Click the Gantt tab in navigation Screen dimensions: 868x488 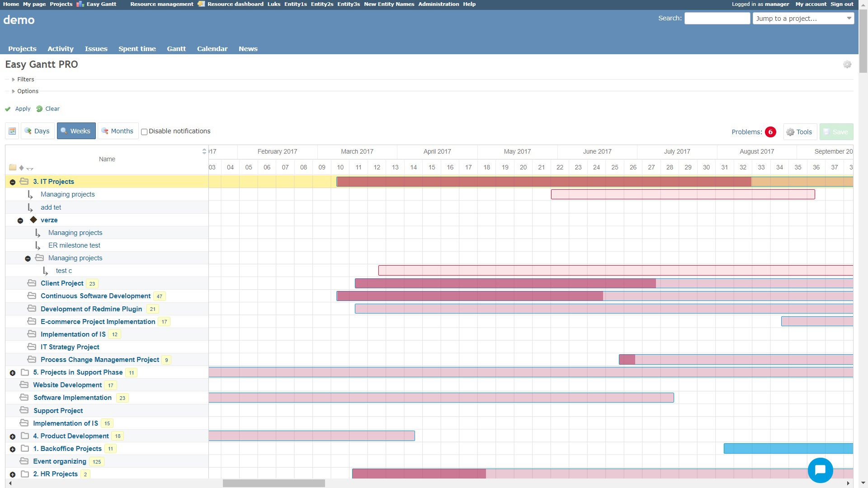[x=175, y=48]
